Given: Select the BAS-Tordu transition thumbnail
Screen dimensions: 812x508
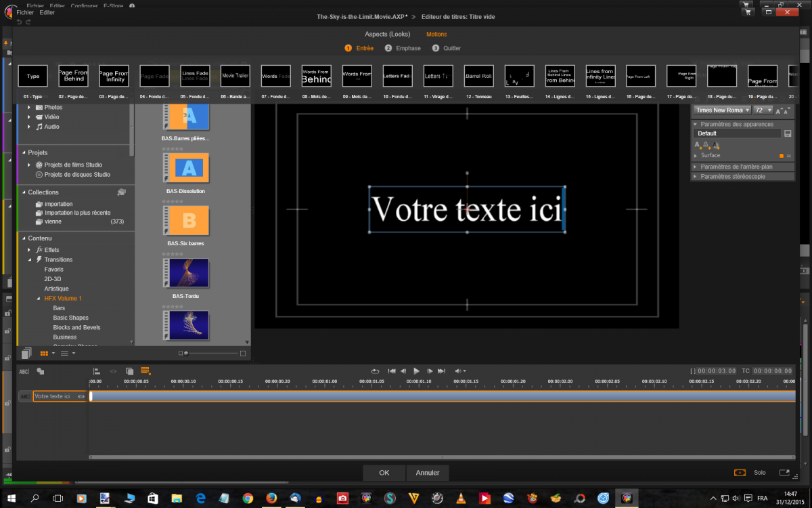Looking at the screenshot, I should 186,273.
